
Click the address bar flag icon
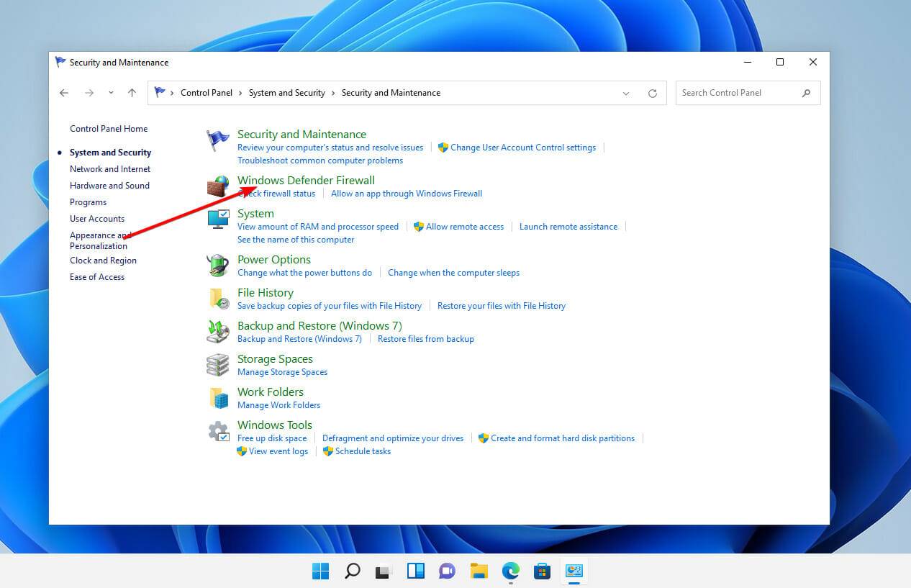click(x=160, y=92)
